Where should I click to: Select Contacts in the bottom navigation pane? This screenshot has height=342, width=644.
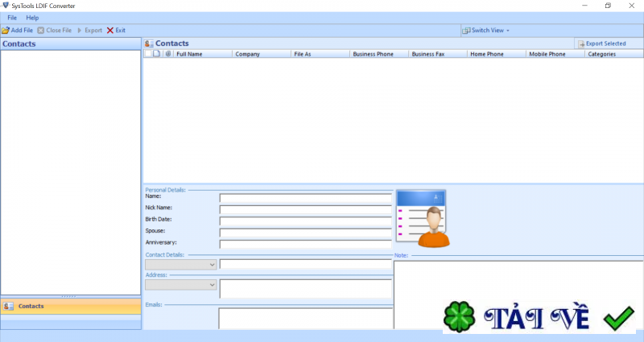tap(71, 307)
